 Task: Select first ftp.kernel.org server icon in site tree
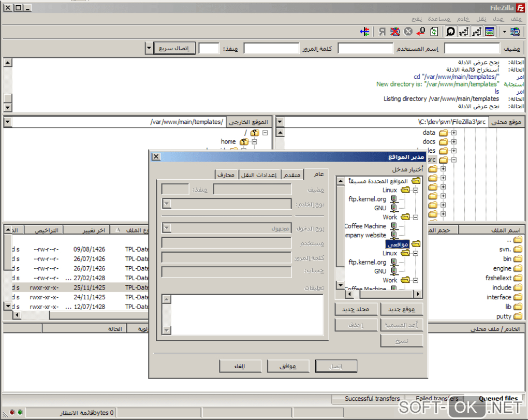393,199
